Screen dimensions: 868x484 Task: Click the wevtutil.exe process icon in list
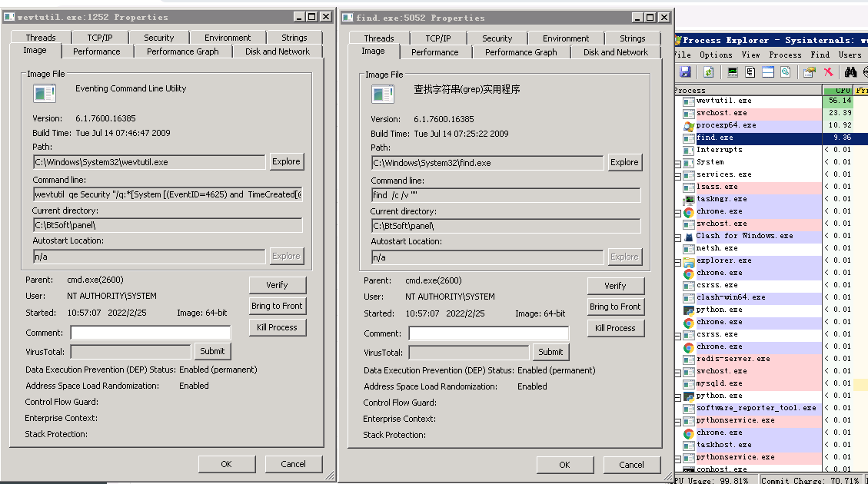[689, 101]
